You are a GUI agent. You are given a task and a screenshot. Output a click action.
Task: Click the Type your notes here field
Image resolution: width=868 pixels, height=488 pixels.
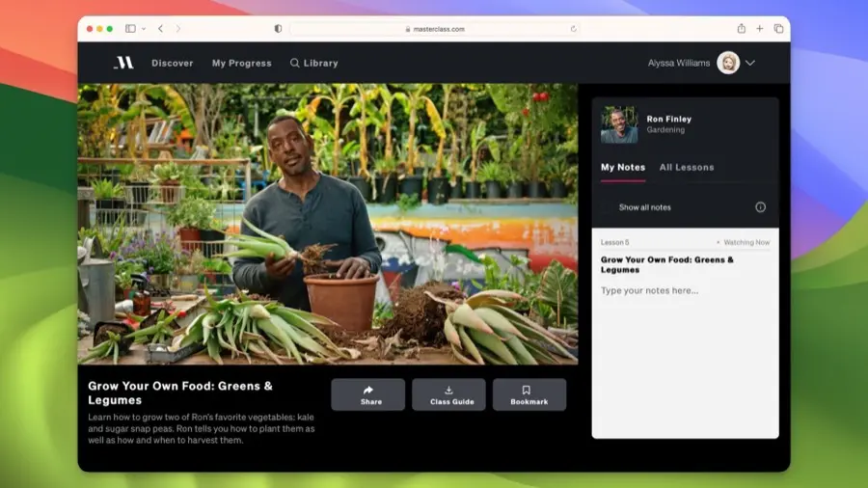685,290
